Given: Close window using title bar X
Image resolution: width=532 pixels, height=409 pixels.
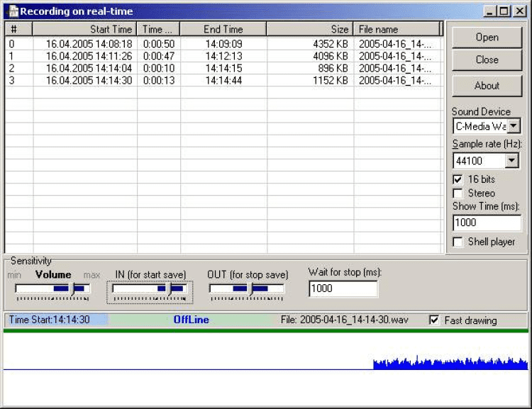Looking at the screenshot, I should [x=519, y=11].
